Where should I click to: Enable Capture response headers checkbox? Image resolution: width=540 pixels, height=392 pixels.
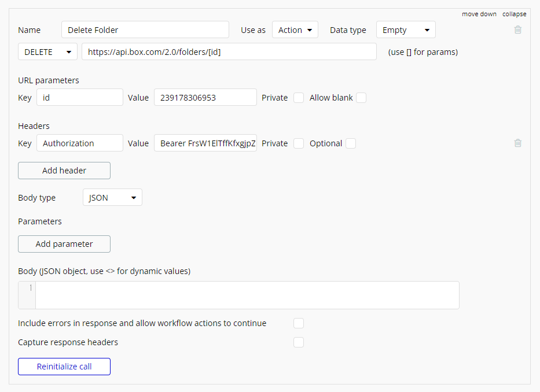click(299, 342)
